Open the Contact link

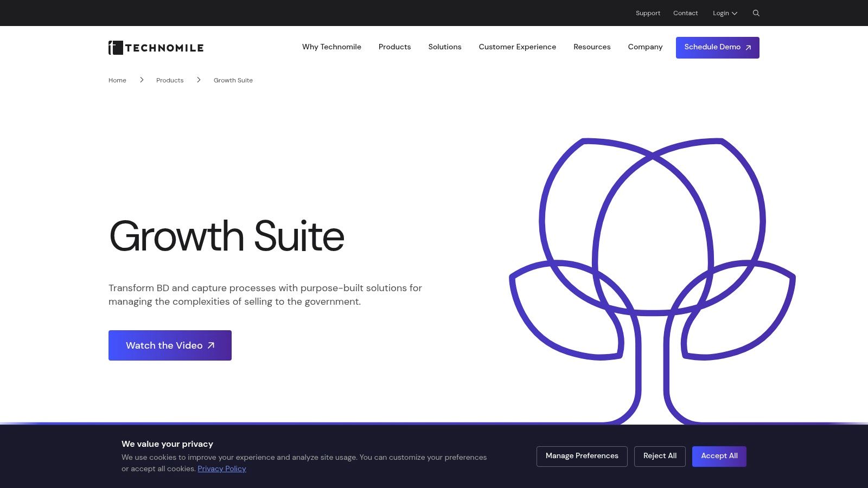click(x=685, y=13)
